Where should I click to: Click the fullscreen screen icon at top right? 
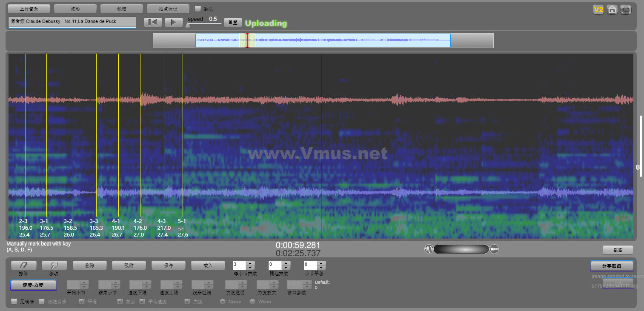tap(626, 9)
